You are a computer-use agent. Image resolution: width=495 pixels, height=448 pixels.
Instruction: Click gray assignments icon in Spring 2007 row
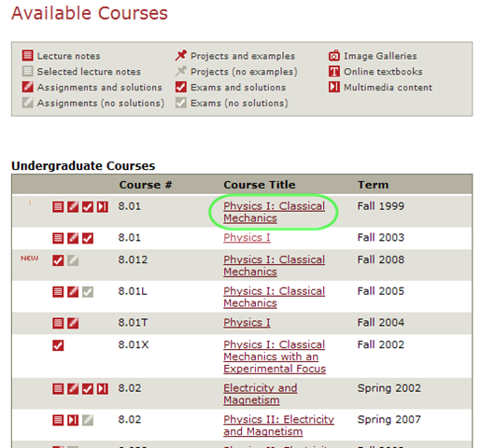[88, 420]
